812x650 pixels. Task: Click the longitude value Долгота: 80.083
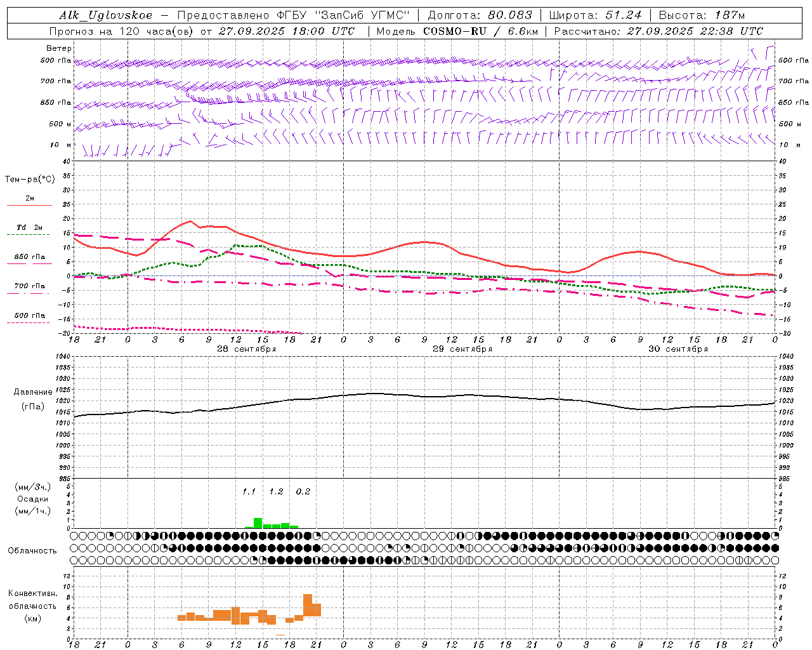[479, 15]
